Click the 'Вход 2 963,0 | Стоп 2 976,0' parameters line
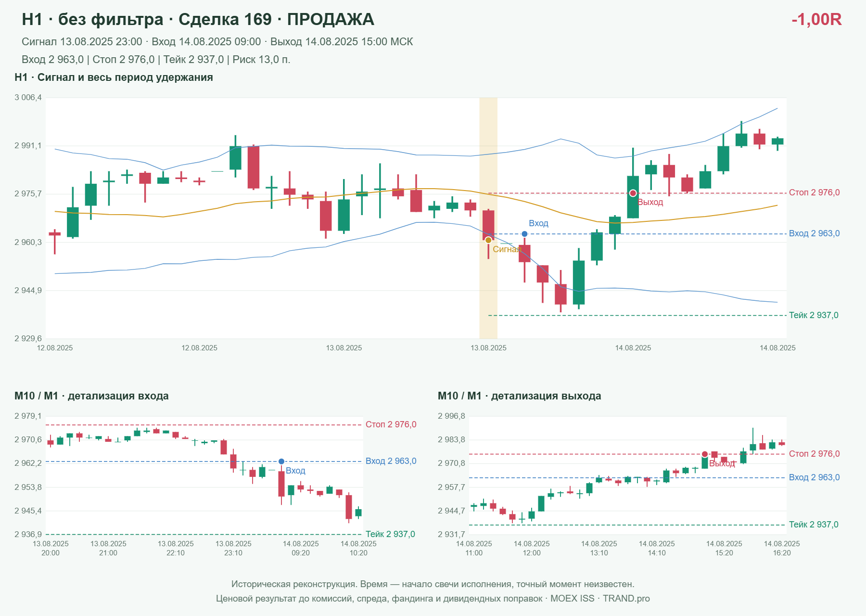The height and width of the screenshot is (616, 866). (x=156, y=60)
